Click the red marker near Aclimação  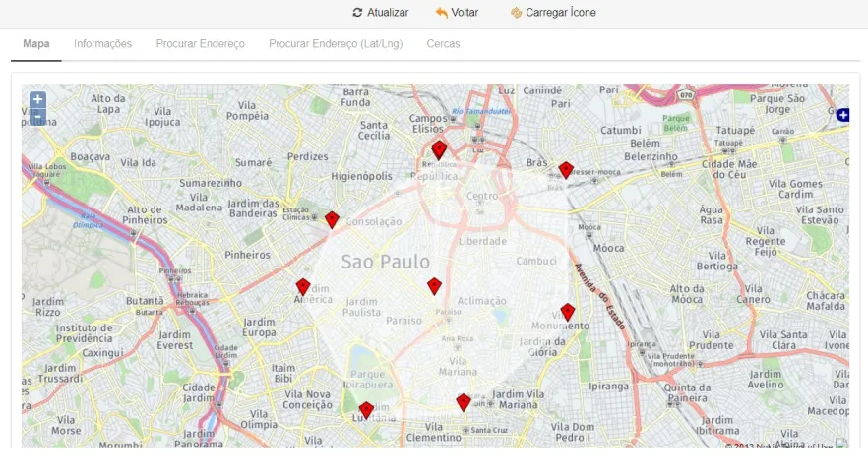(x=434, y=285)
